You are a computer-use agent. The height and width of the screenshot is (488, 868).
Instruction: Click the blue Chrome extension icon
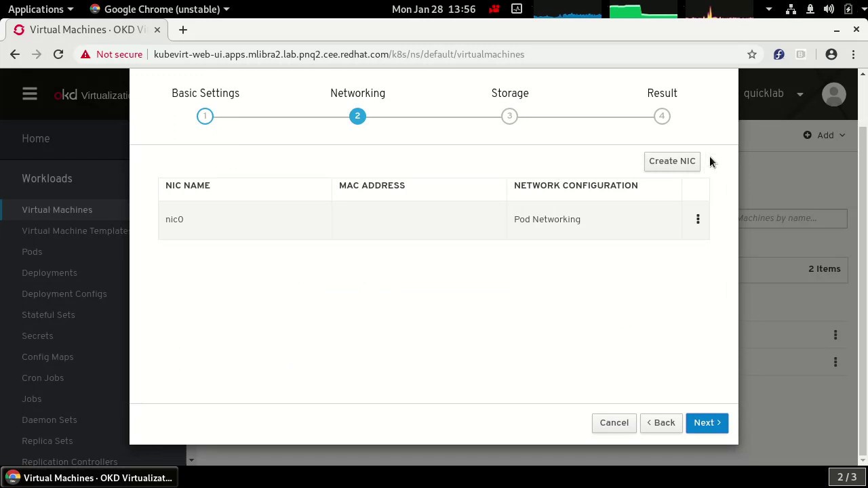(778, 54)
